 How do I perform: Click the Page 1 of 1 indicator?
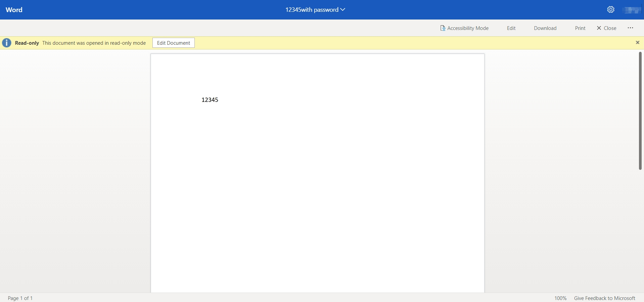point(20,298)
